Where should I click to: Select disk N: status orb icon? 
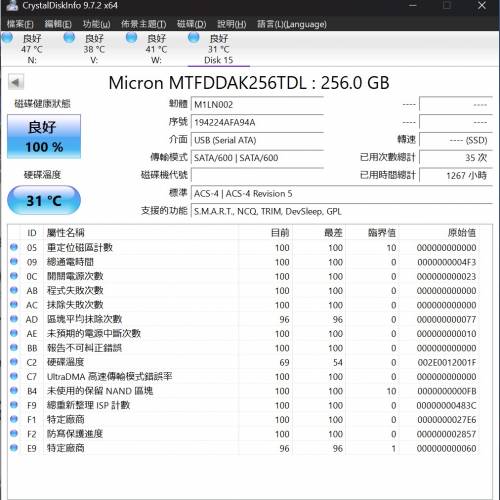point(7,37)
